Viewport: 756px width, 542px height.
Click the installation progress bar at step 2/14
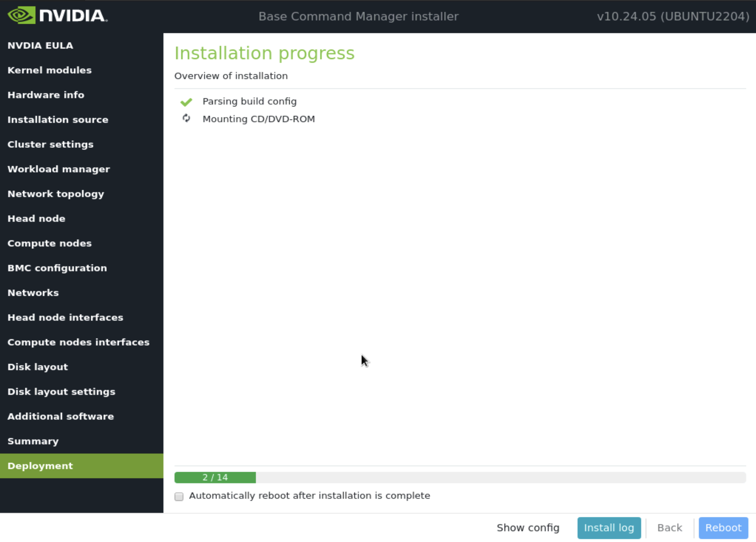[215, 477]
